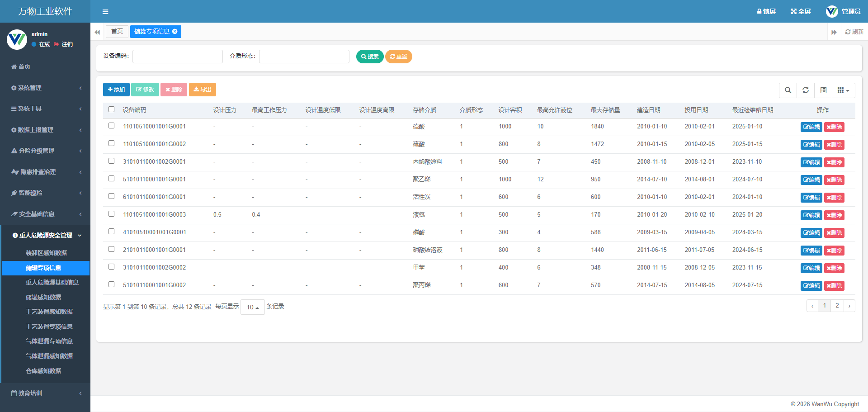Click the table search magnifier icon
Viewport: 868px width, 412px height.
tap(788, 90)
